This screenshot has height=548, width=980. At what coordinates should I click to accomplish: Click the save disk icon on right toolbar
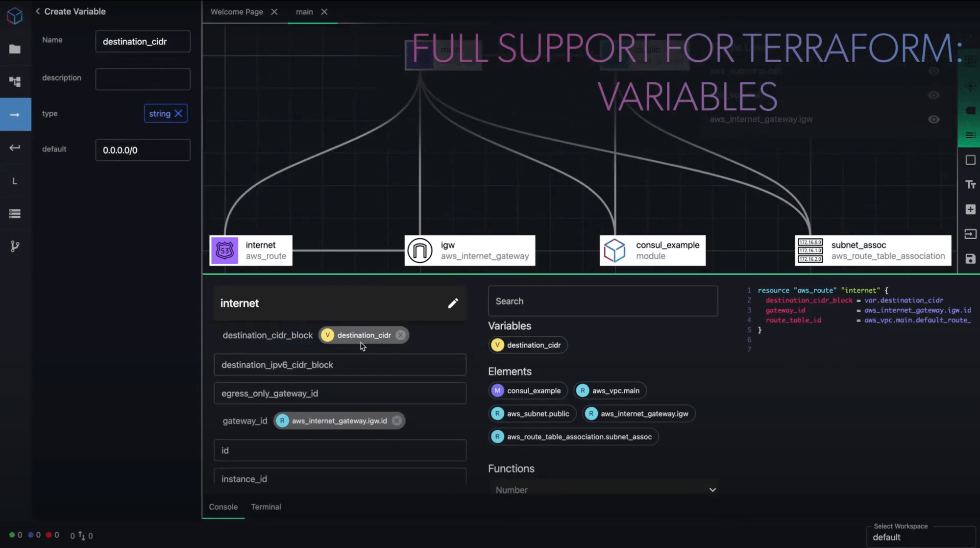[x=970, y=259]
